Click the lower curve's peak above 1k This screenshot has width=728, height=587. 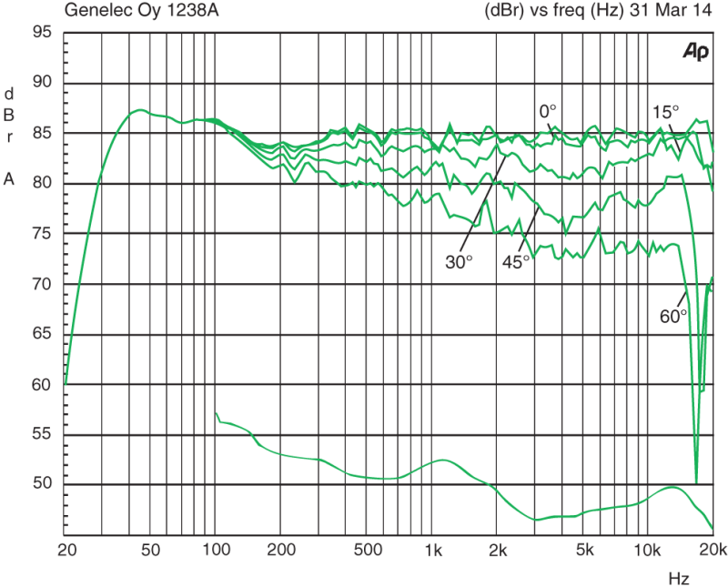pyautogui.click(x=442, y=460)
